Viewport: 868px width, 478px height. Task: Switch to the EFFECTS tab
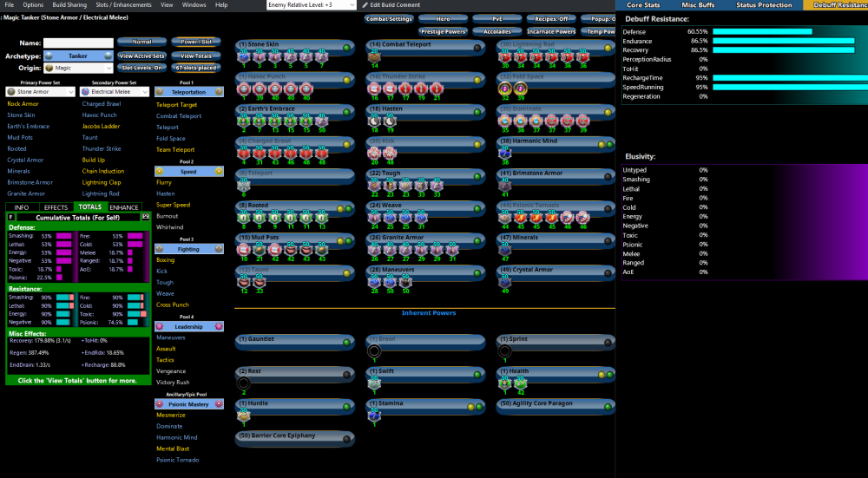[56, 207]
